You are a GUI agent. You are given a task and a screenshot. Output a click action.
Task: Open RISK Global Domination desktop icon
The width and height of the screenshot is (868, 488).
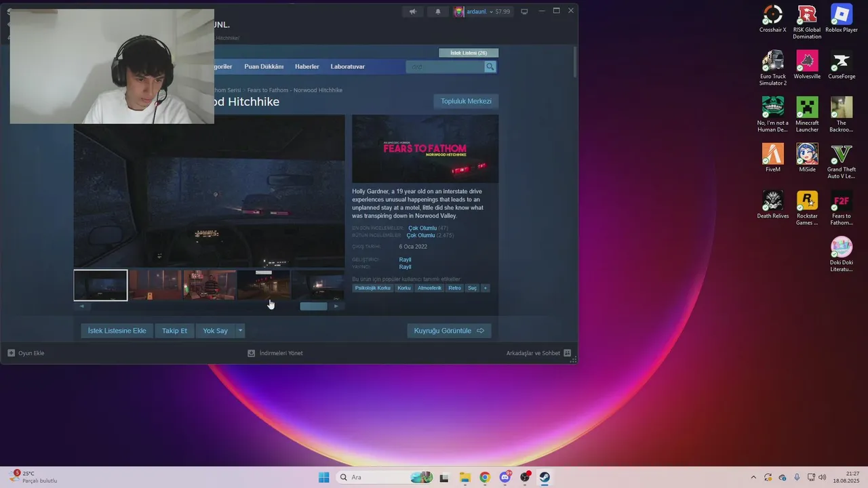(x=807, y=22)
